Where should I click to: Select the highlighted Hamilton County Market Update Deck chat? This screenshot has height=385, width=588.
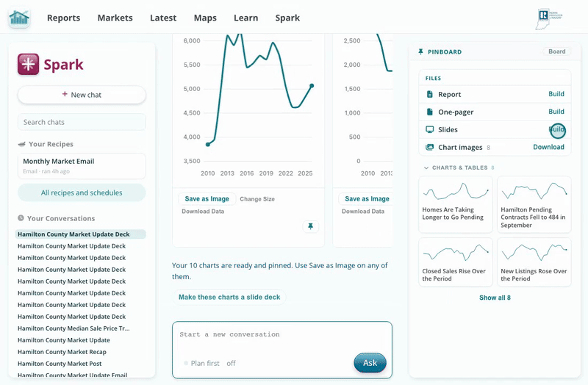coord(80,234)
